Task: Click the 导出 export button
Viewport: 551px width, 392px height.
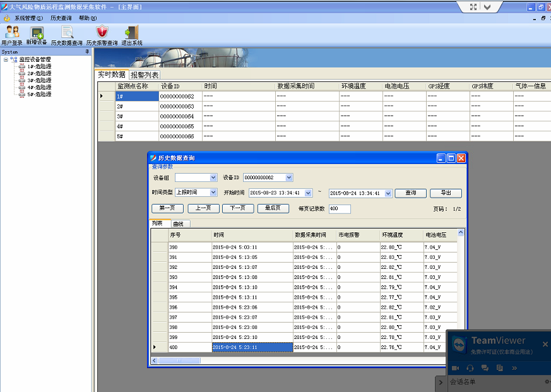Action: click(x=446, y=193)
